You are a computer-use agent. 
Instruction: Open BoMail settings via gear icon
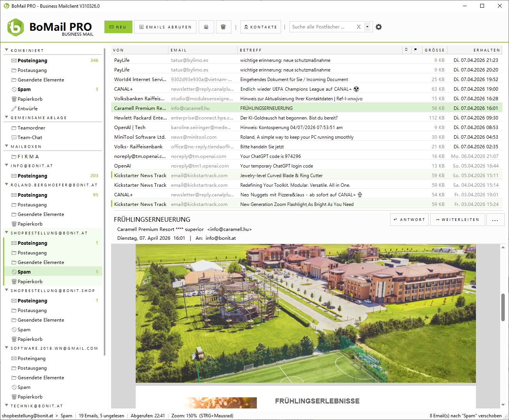(x=379, y=27)
